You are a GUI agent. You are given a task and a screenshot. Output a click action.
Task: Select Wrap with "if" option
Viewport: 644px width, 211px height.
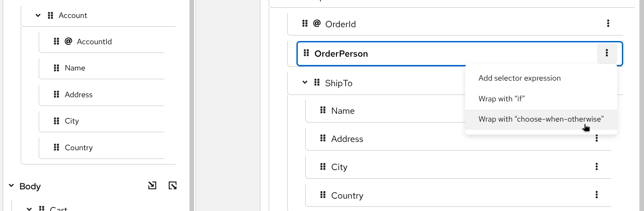[x=502, y=99]
